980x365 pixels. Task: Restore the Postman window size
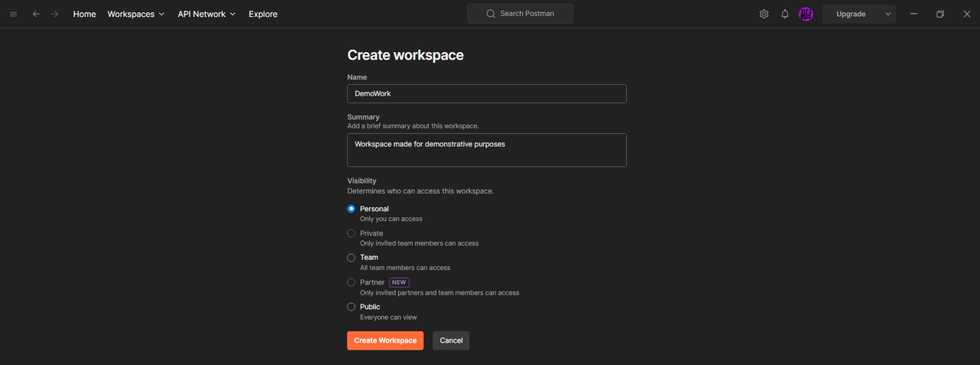940,14
